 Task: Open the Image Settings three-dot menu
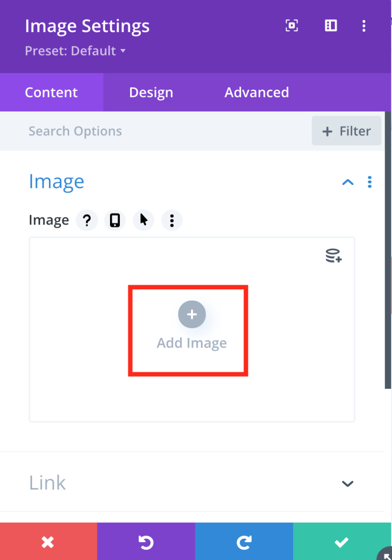[364, 26]
